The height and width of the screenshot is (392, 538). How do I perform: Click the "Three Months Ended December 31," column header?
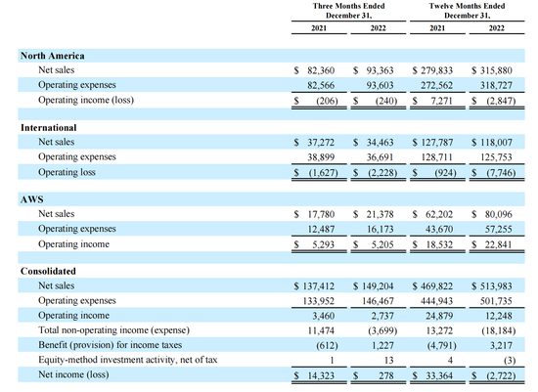(x=348, y=11)
